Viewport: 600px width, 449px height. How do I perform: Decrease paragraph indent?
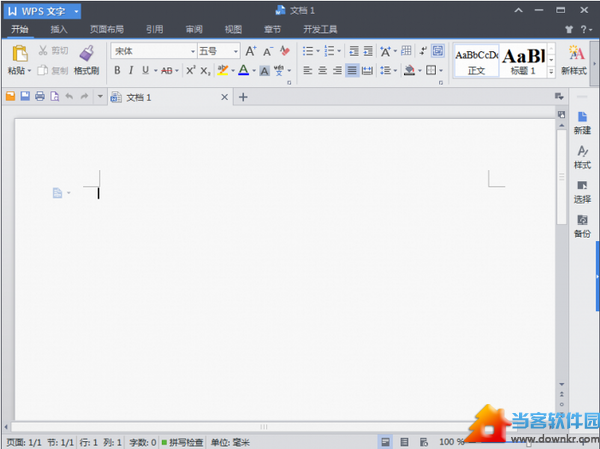click(x=354, y=51)
